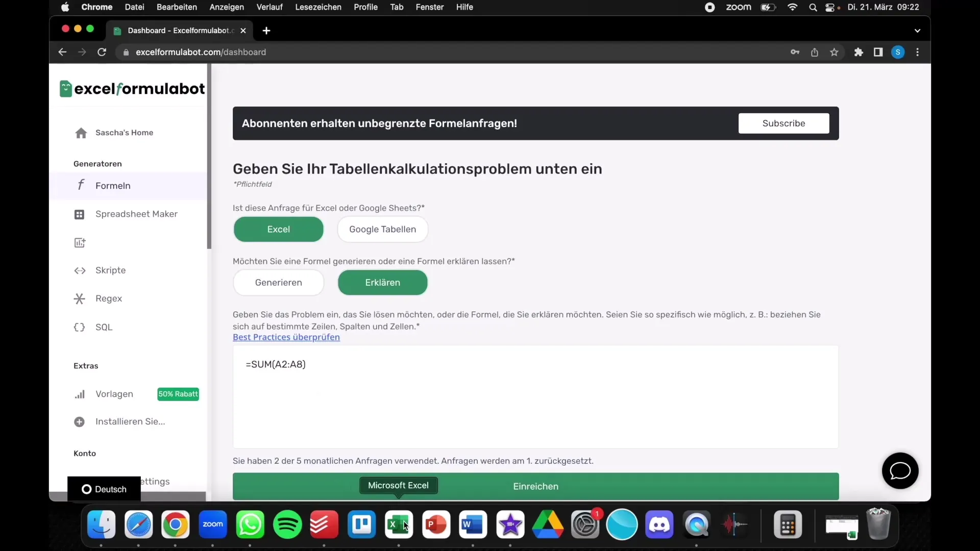Open the Datei menu
Viewport: 980px width, 551px height.
(x=135, y=7)
